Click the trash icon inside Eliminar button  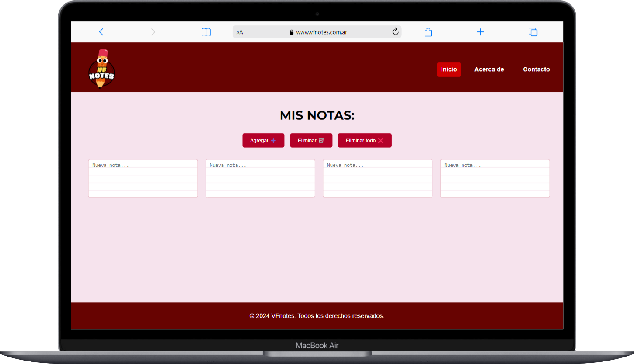coord(321,140)
